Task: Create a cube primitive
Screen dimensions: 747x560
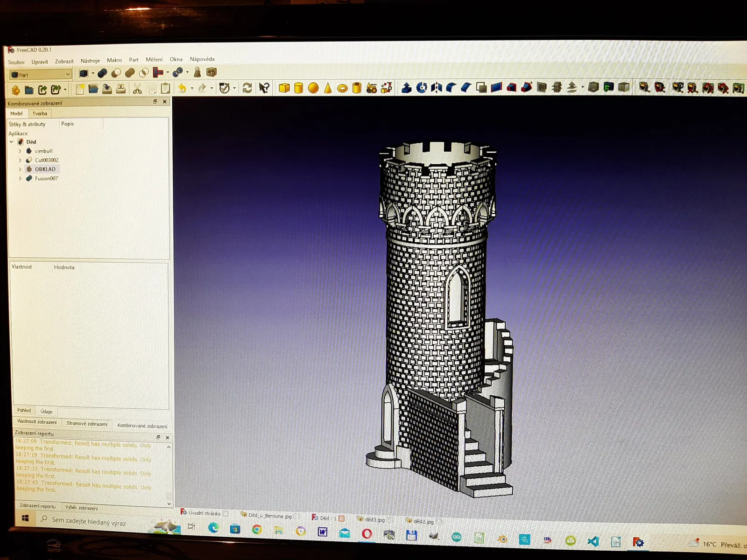Action: coord(284,88)
